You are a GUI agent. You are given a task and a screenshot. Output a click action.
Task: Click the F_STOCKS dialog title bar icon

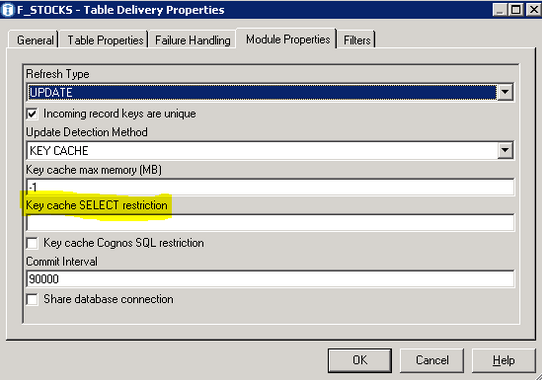(x=8, y=10)
